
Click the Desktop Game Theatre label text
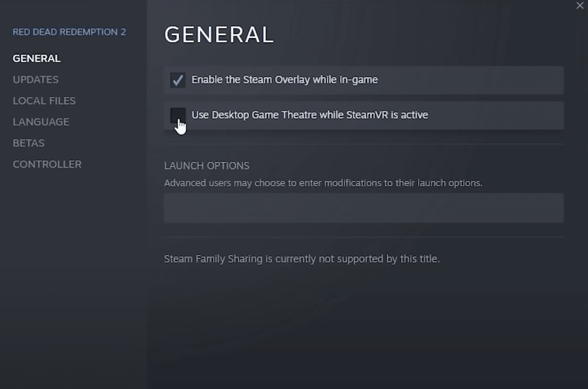310,115
